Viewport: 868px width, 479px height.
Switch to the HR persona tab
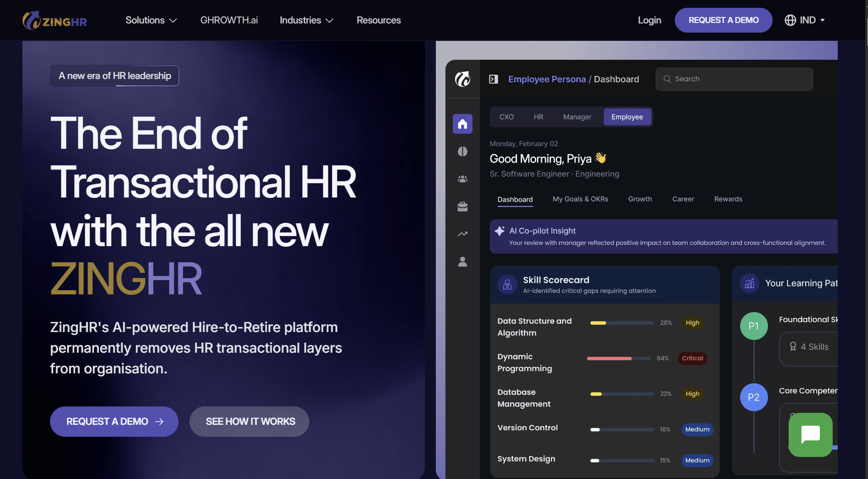539,117
